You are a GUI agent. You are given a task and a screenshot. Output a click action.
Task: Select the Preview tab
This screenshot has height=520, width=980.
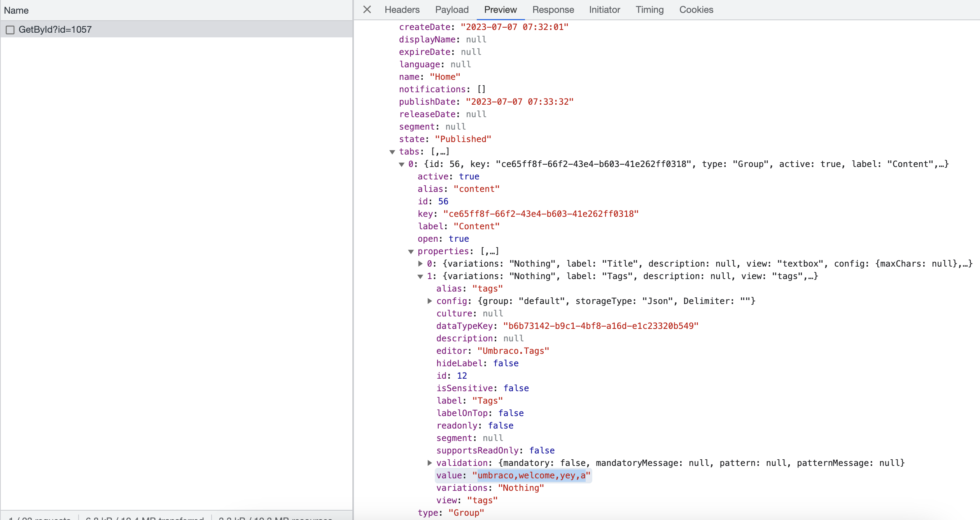click(x=500, y=10)
